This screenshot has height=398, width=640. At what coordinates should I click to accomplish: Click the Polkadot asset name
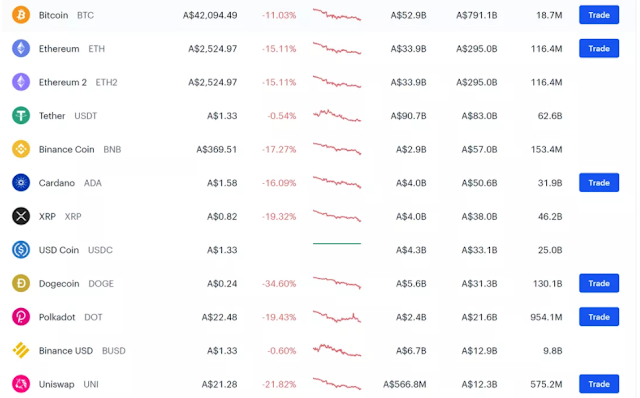(x=57, y=317)
